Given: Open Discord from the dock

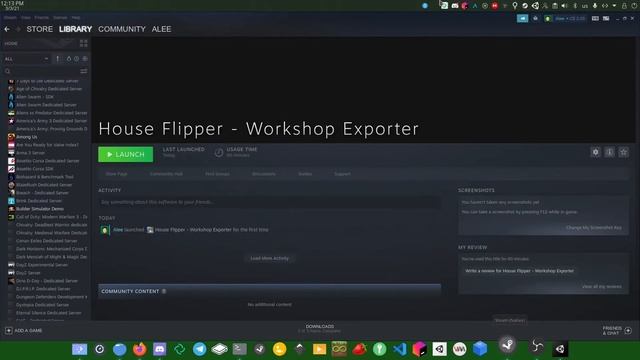Looking at the screenshot, I should tap(160, 349).
